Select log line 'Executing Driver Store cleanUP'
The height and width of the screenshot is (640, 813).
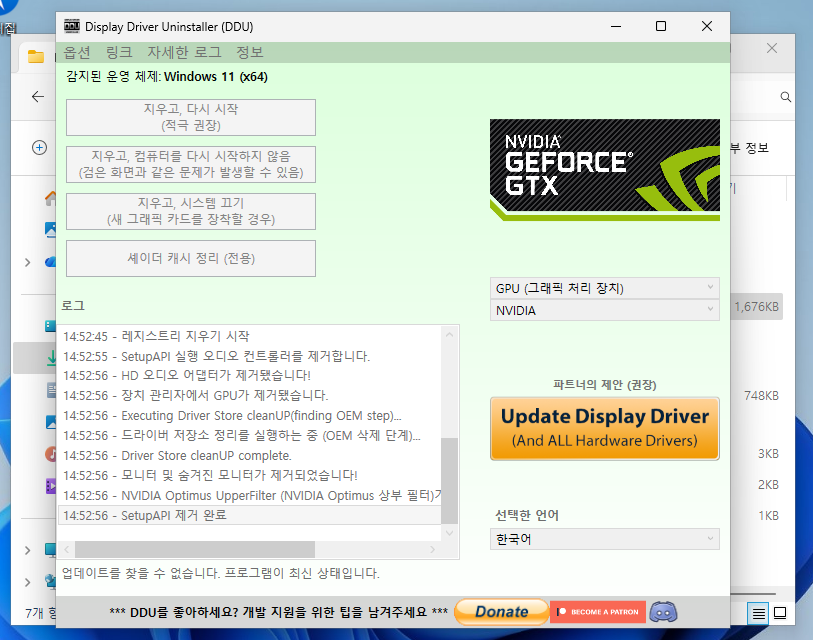[249, 415]
